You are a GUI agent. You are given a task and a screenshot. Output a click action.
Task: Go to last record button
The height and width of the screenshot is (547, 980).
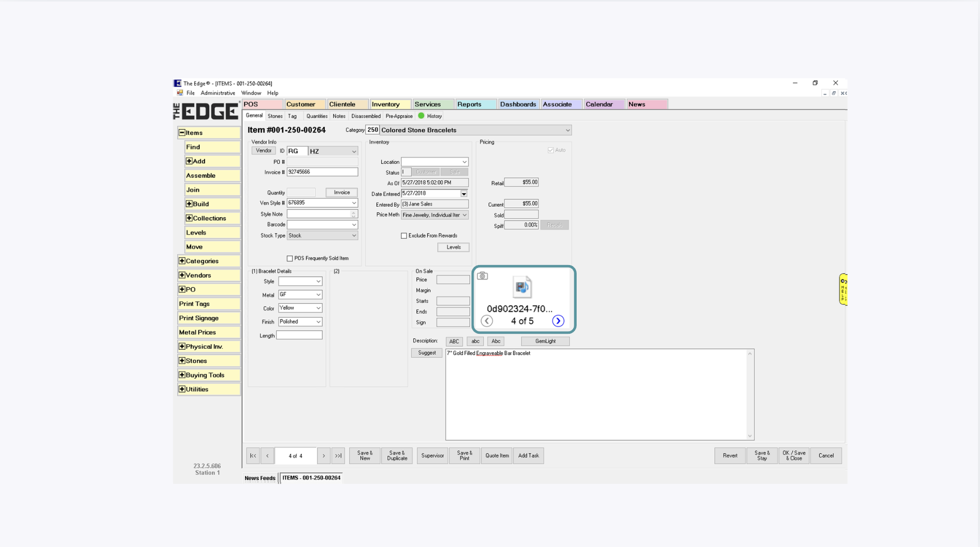pyautogui.click(x=338, y=455)
